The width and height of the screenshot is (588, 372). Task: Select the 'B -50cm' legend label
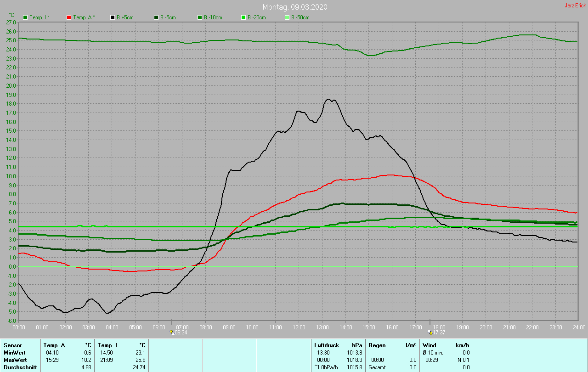point(300,17)
